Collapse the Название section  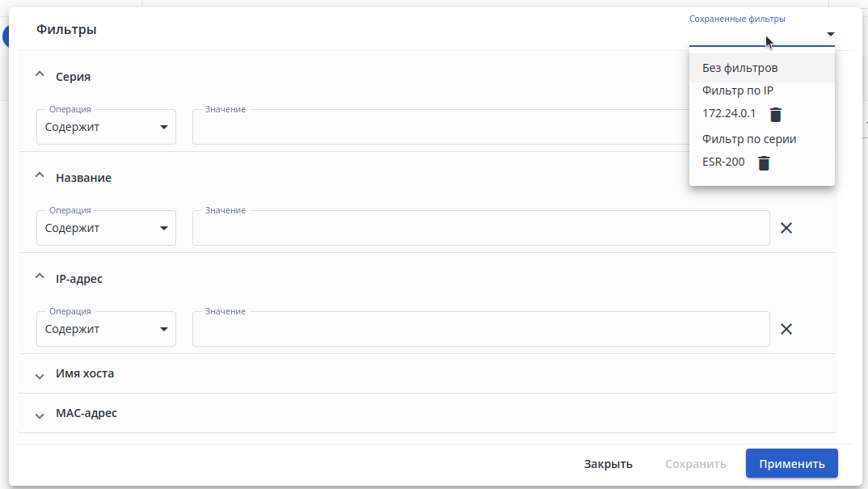pyautogui.click(x=39, y=177)
